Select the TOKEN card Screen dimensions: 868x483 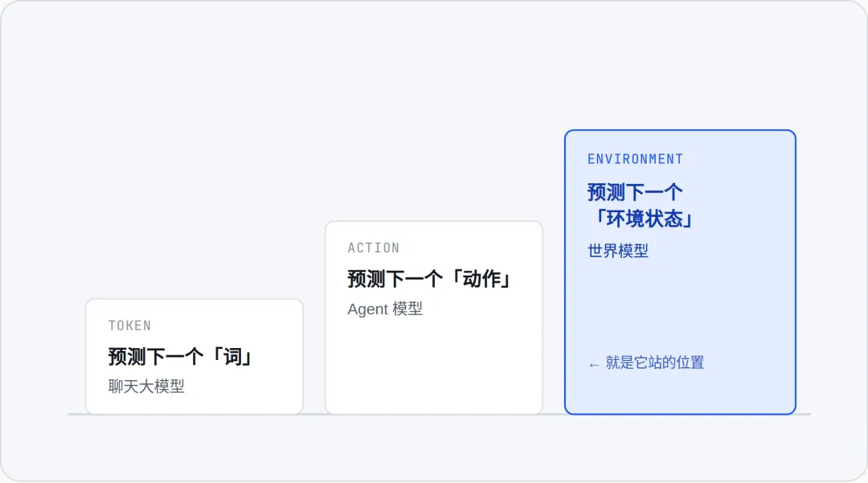tap(194, 356)
